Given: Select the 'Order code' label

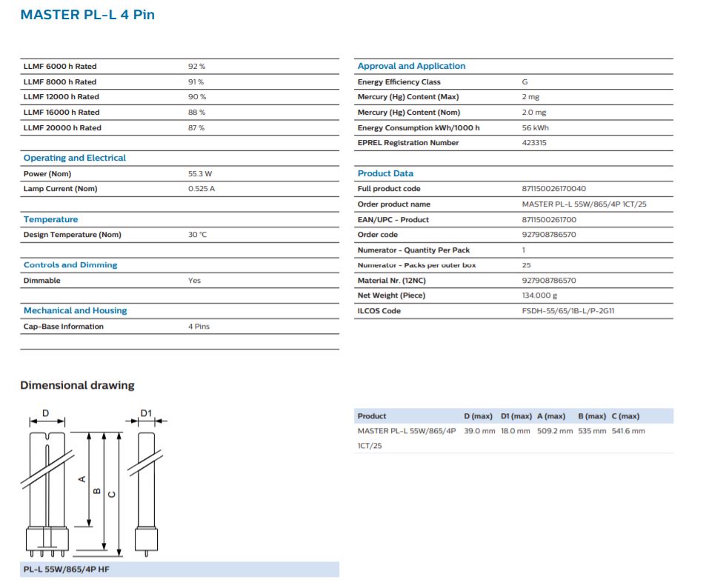Looking at the screenshot, I should 378,235.
